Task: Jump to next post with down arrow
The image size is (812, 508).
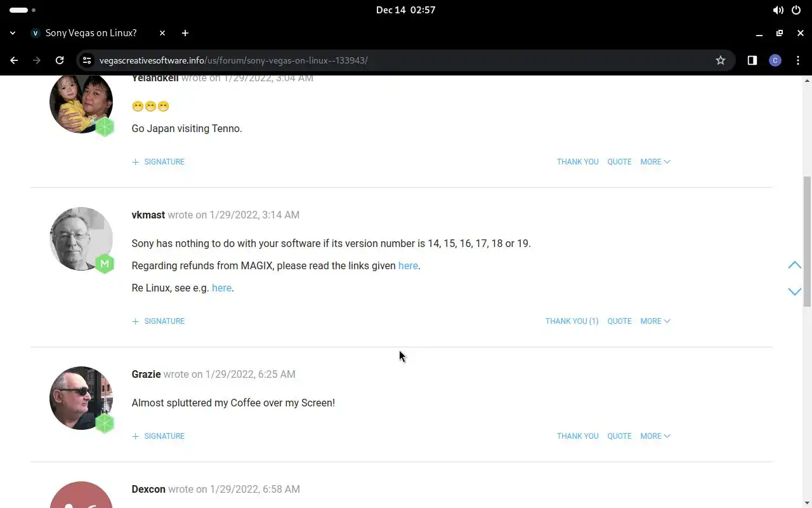Action: click(x=794, y=291)
